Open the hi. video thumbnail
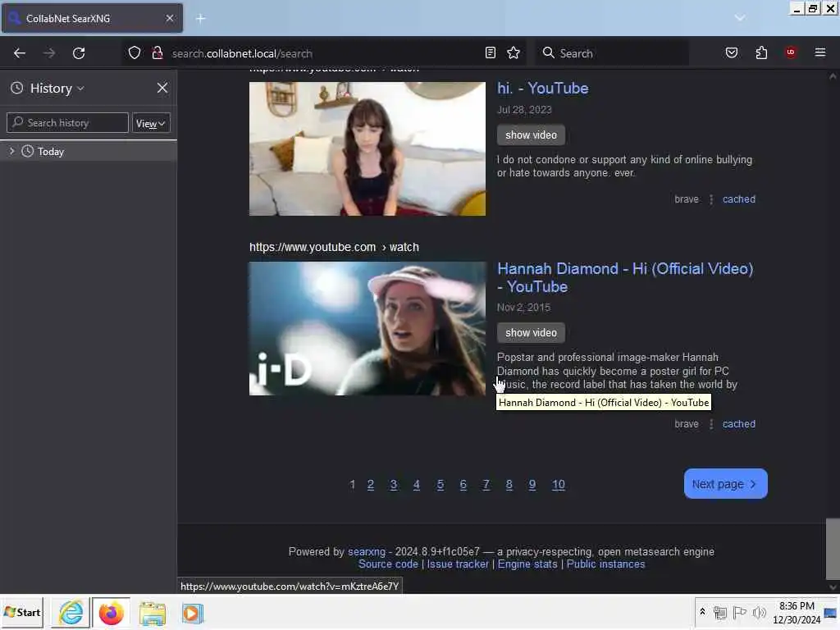 (367, 148)
